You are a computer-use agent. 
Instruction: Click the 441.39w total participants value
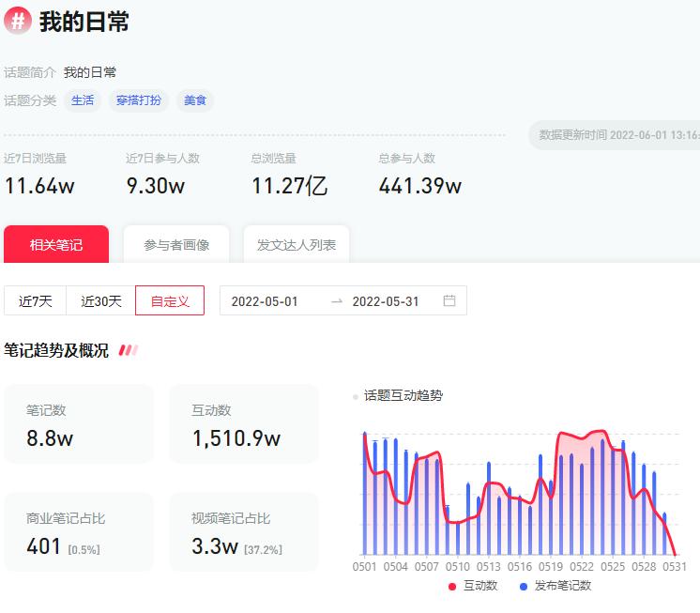click(420, 186)
